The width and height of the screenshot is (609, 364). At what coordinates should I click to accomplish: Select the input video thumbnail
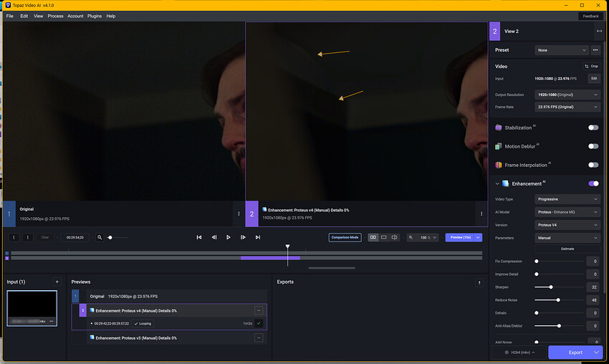coord(32,308)
